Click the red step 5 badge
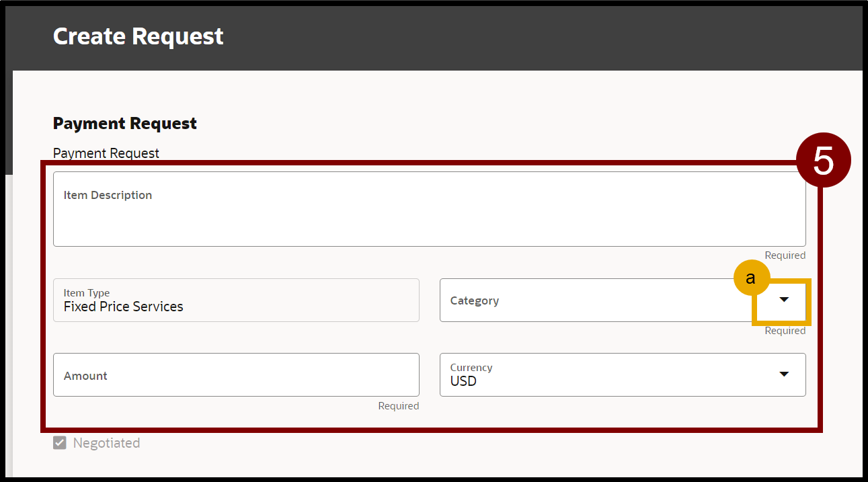Screen dimensions: 868x482 [x=823, y=161]
